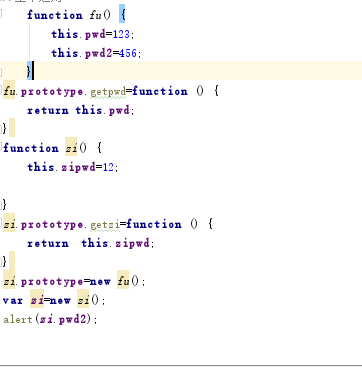Click 'return this.zipwd;' statement
Screen dimensions: 362x367
[91, 243]
